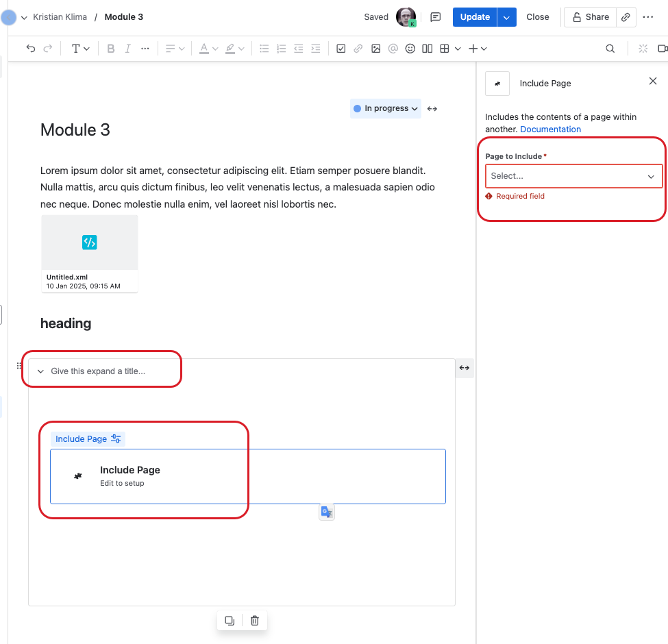Insert a numbered list
This screenshot has height=644, width=668.
[281, 49]
